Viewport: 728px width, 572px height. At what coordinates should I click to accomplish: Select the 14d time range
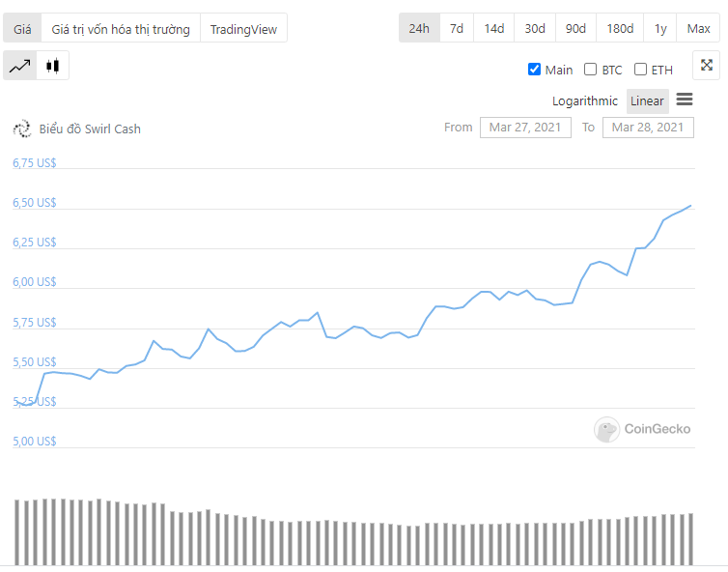tap(494, 28)
